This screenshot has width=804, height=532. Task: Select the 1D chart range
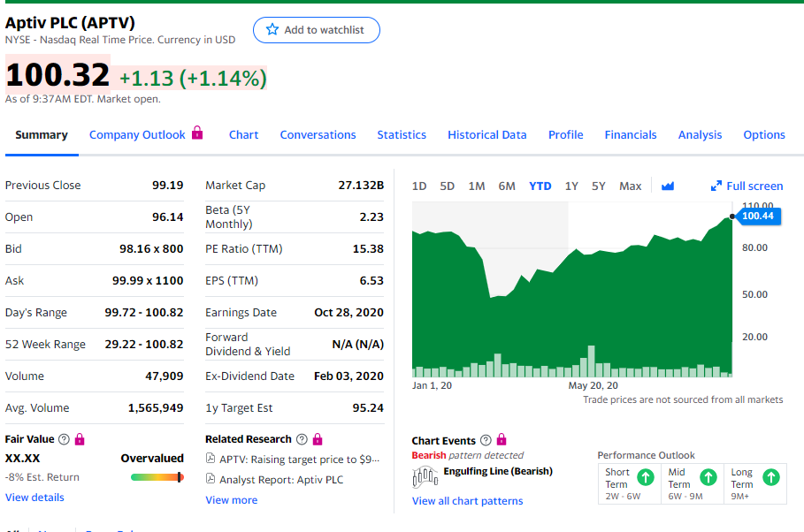coord(419,186)
